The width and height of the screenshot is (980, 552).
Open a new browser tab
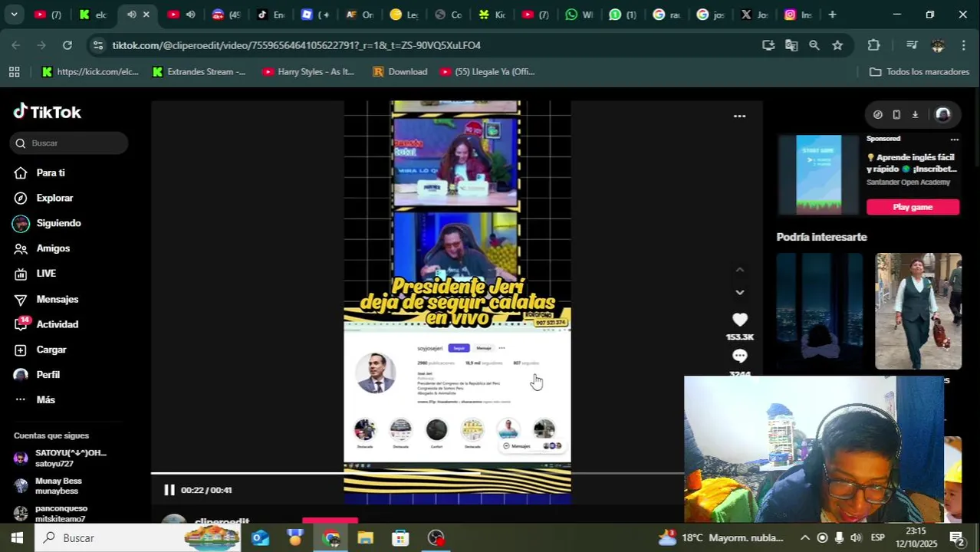832,15
